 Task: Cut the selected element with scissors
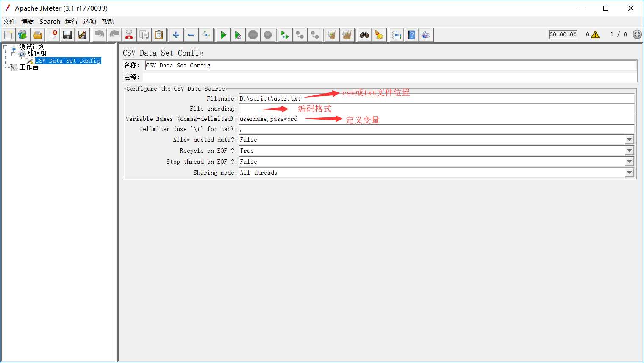click(129, 35)
